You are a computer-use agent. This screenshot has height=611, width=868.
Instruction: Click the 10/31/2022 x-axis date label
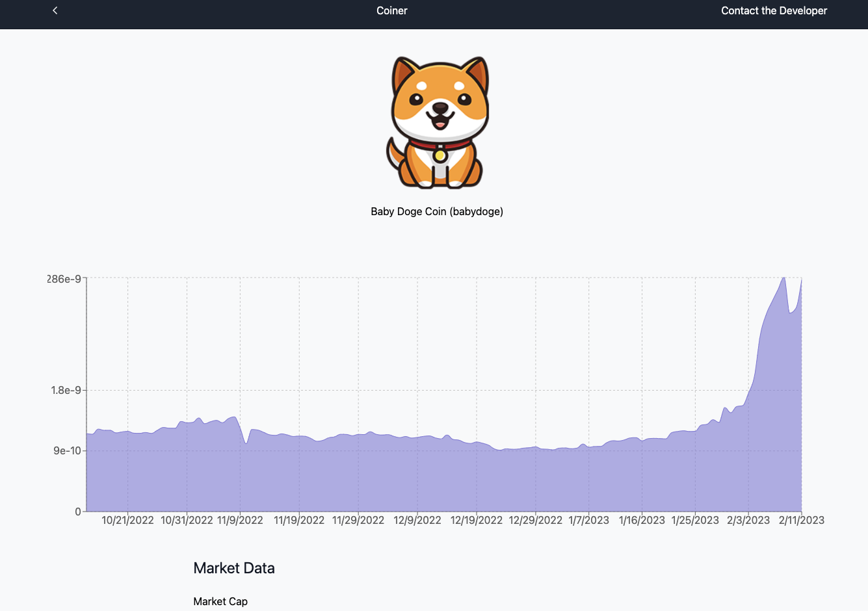[x=187, y=520]
